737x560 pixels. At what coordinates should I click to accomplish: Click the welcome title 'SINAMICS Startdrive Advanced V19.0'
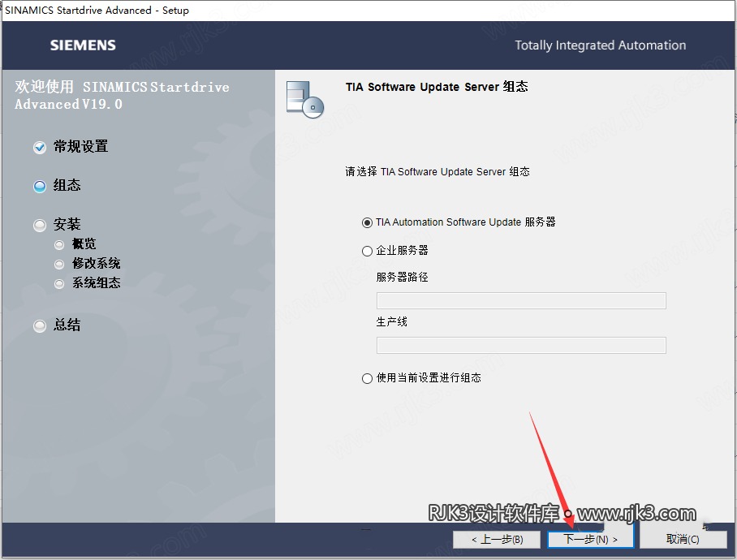pos(122,96)
